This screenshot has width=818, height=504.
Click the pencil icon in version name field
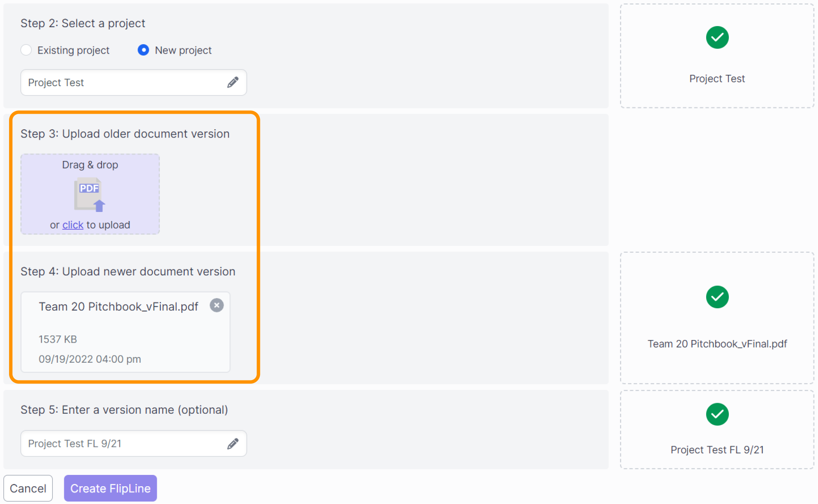point(233,444)
